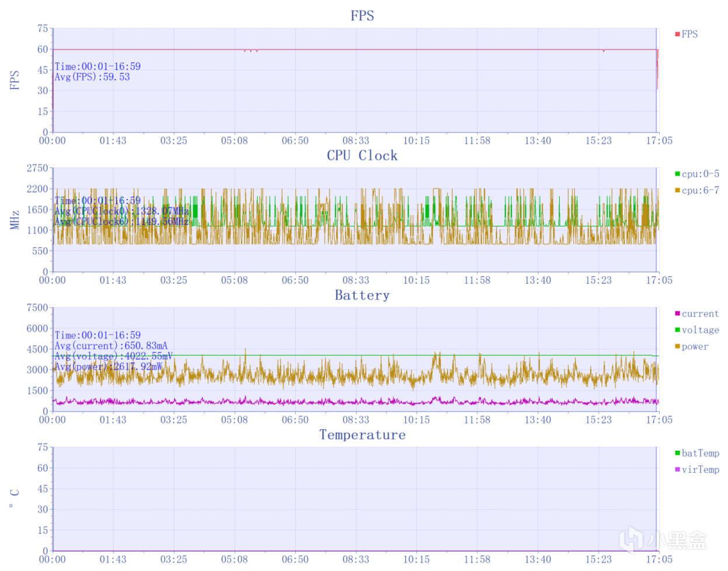
Task: Click the purple virTemp legend color square
Action: pos(677,469)
